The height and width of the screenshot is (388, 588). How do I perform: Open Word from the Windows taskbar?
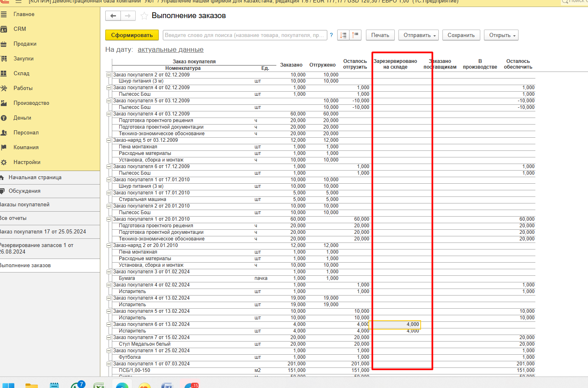pyautogui.click(x=167, y=386)
